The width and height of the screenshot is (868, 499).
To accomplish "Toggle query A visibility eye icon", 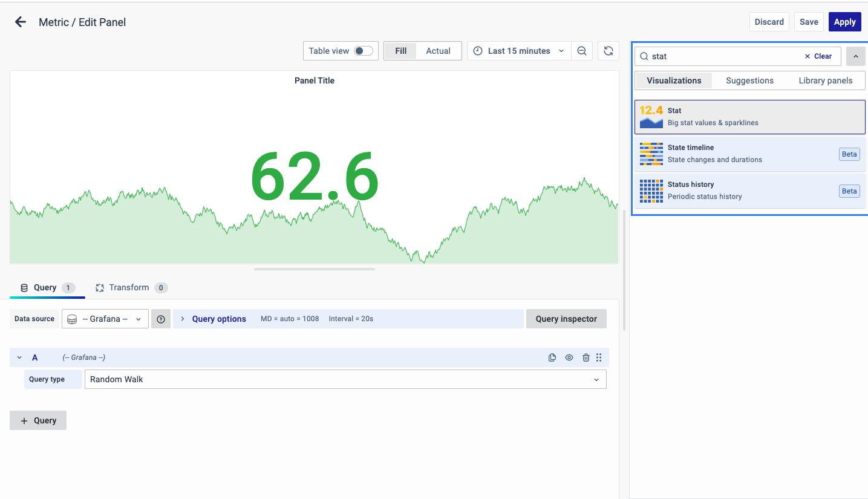I will (x=569, y=357).
